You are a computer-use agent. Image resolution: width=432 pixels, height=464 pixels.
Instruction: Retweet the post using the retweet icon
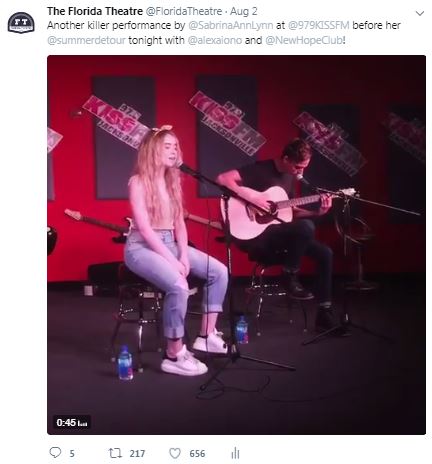click(x=115, y=453)
